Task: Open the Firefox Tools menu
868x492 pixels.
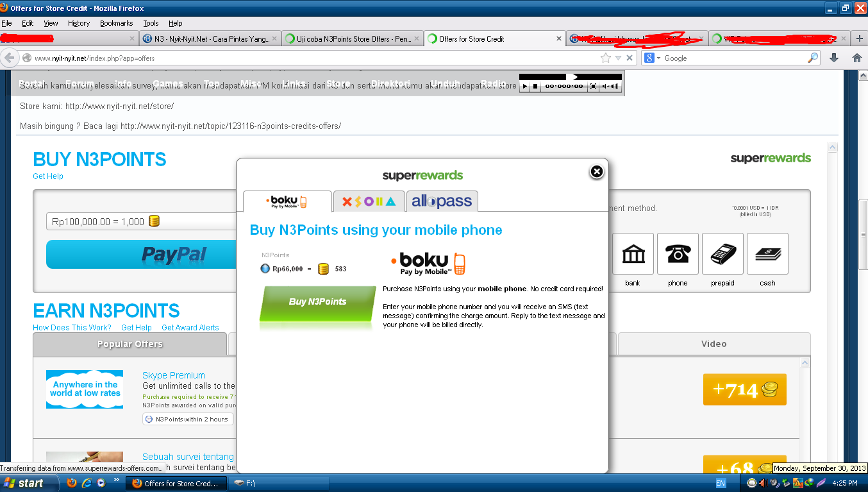Action: 151,23
